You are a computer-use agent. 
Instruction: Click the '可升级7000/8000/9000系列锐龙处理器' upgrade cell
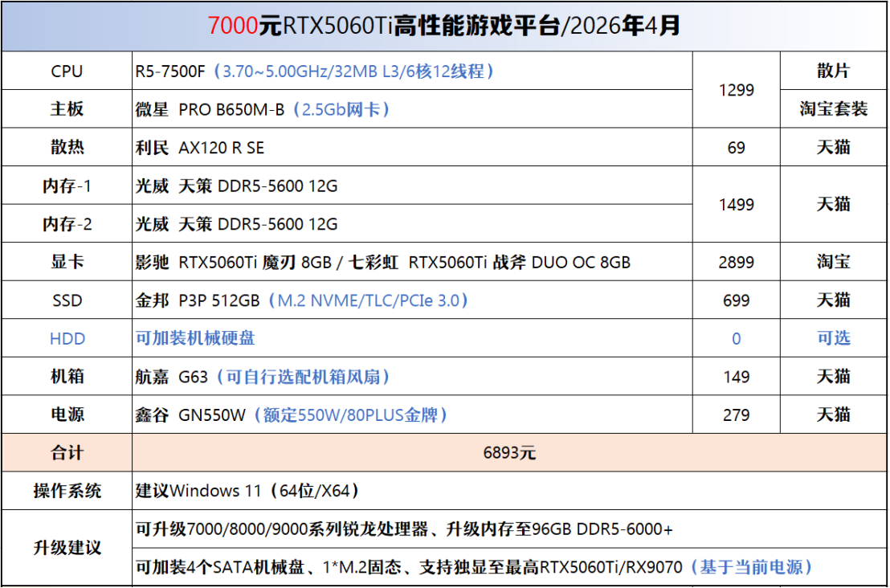(510, 529)
